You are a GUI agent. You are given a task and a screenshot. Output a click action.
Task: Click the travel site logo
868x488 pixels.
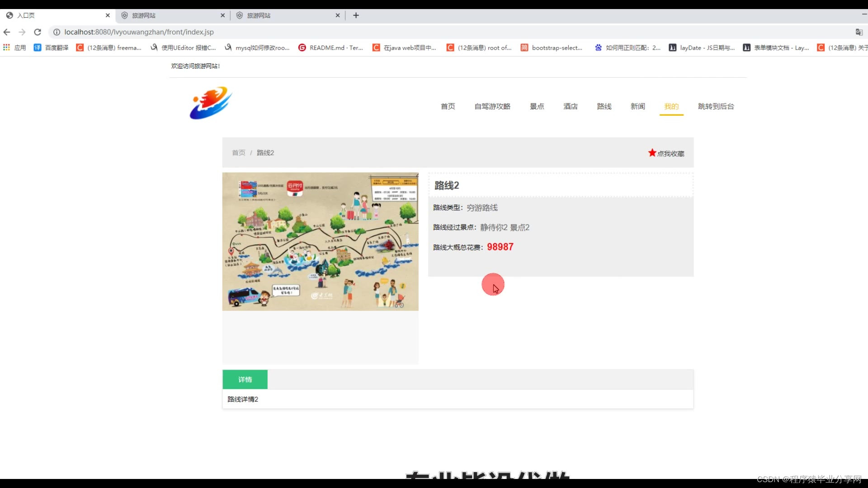coord(211,103)
